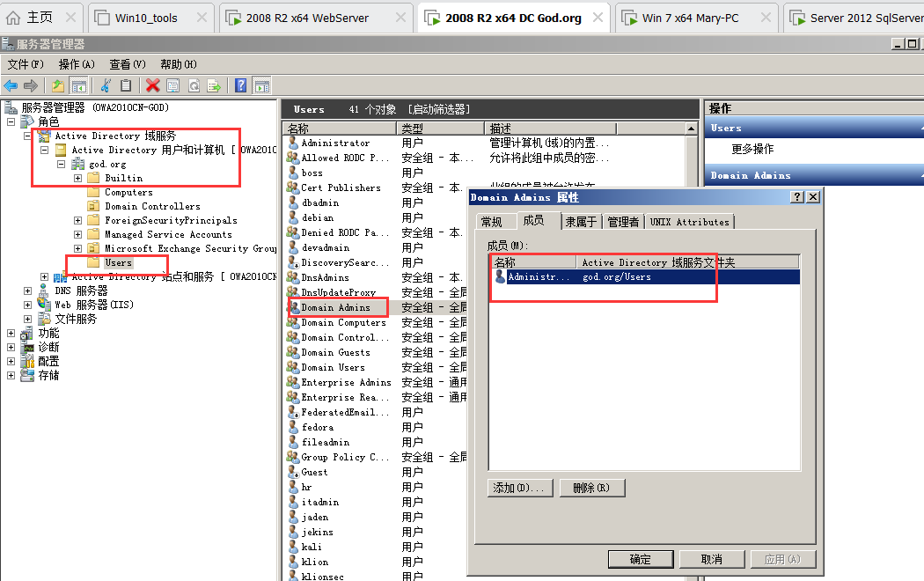Image resolution: width=924 pixels, height=581 pixels.
Task: Click the 确定 button in dialog
Action: pyautogui.click(x=641, y=559)
